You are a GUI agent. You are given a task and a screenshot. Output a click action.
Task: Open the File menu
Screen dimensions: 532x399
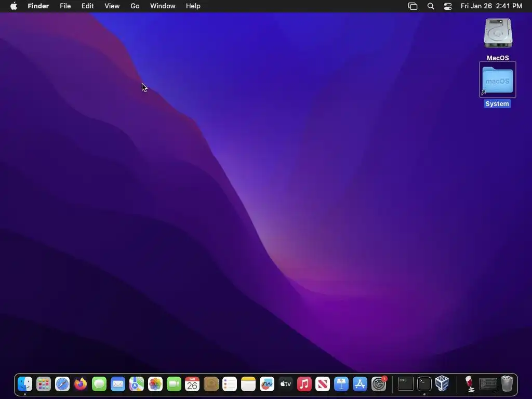coord(65,6)
